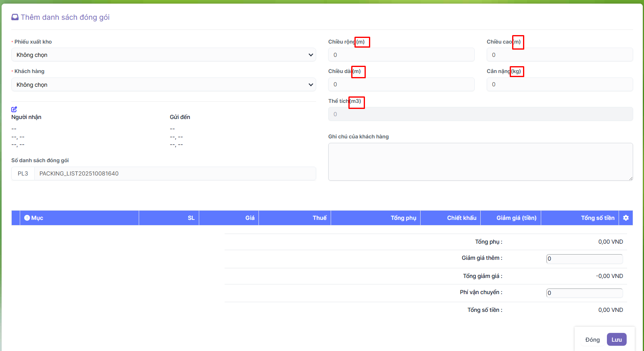Screen dimensions: 644x351
Task: Click the table settings gear icon
Action: [x=625, y=218]
